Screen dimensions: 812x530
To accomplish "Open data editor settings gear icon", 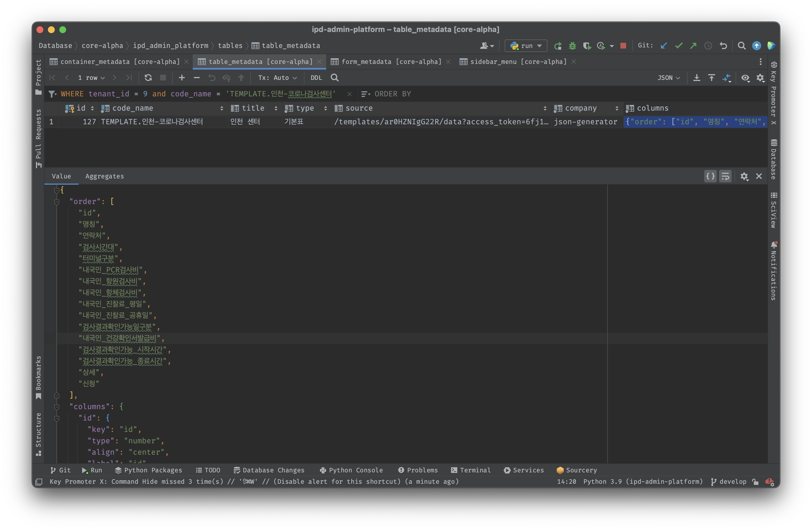I will click(760, 78).
